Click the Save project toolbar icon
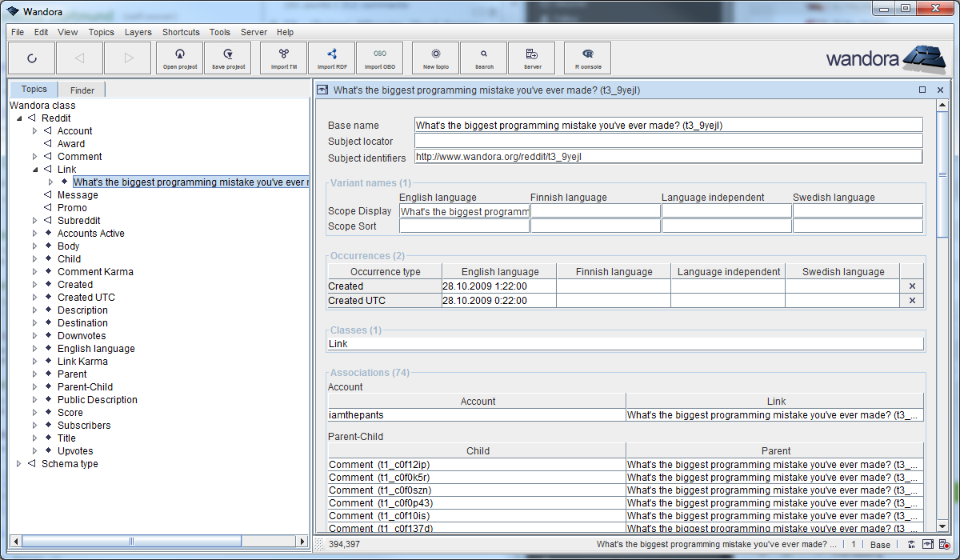This screenshot has width=960, height=560. point(228,58)
